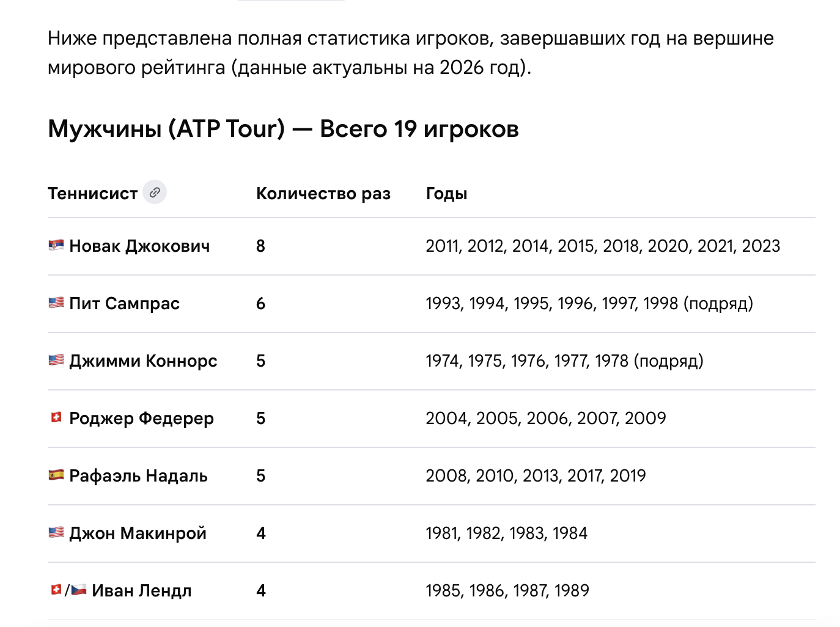The width and height of the screenshot is (840, 627).
Task: Click the Иван Лендл name text
Action: click(142, 590)
